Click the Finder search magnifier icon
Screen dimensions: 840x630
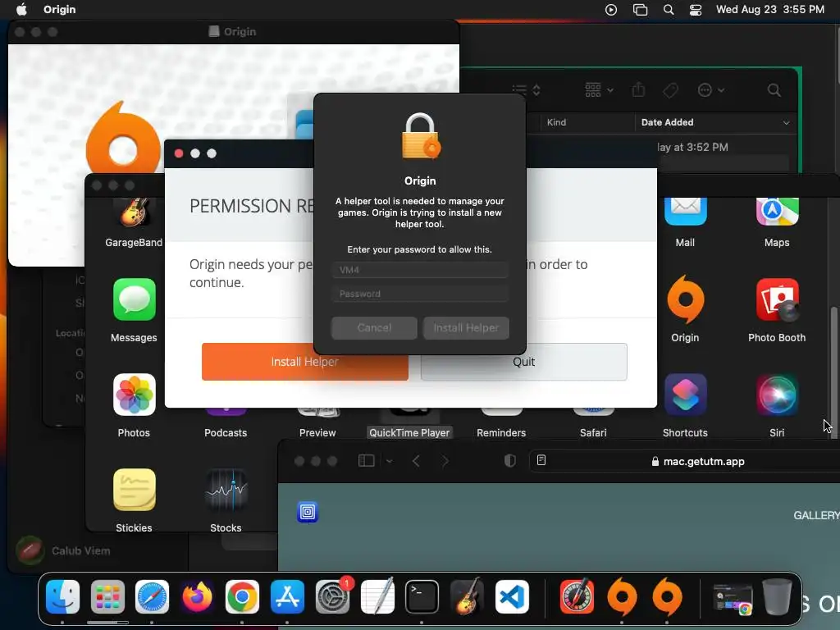[774, 90]
